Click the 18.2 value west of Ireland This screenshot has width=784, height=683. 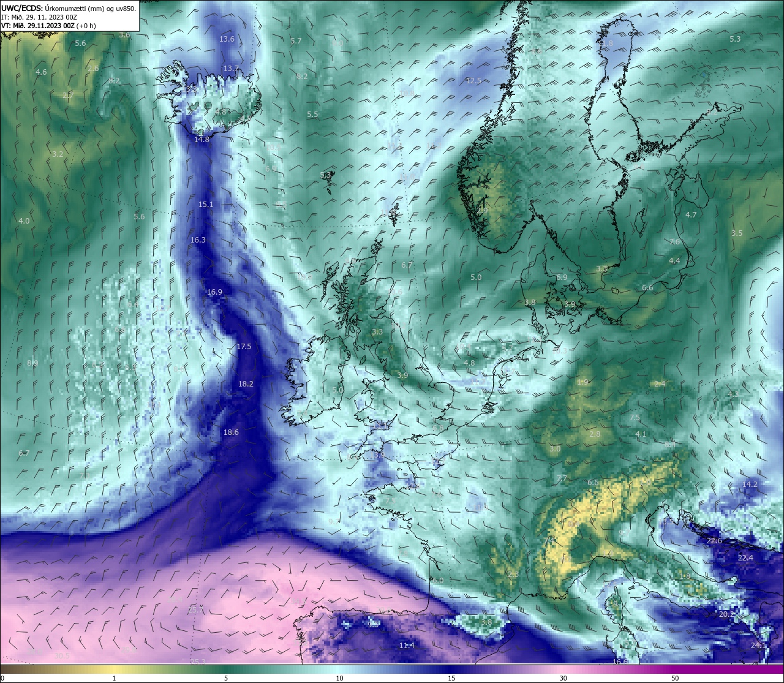point(246,384)
